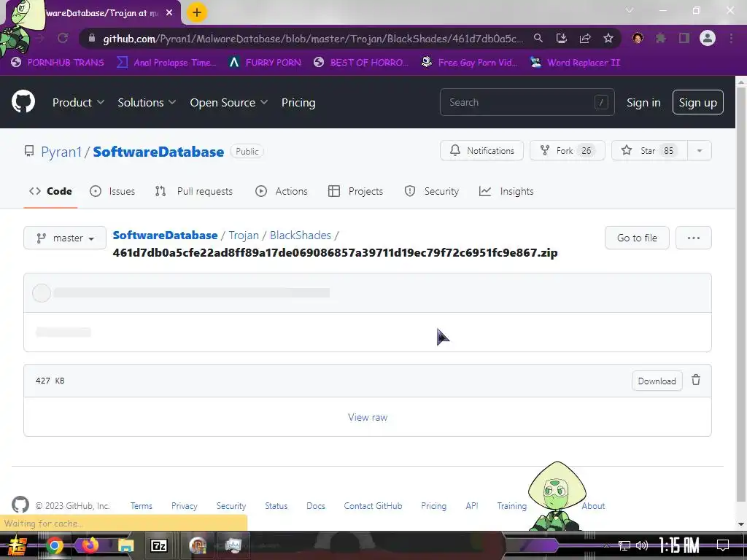Viewport: 747px width, 560px height.
Task: Open the Docs footer link
Action: [316, 506]
